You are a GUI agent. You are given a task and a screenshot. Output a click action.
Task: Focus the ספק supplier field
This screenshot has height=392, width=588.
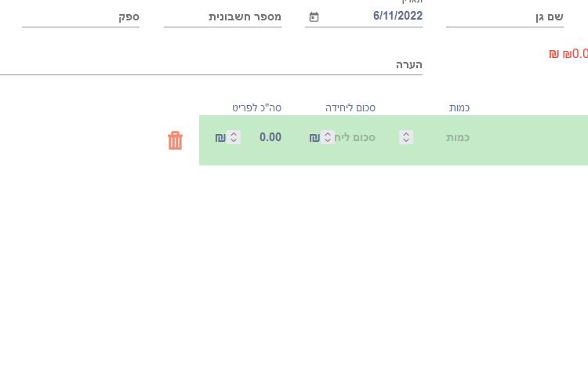81,17
